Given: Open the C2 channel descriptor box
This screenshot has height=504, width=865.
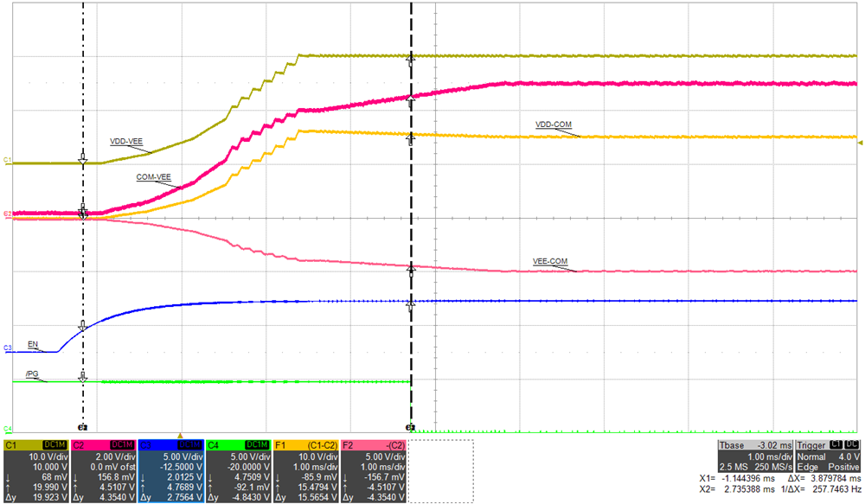Looking at the screenshot, I should pos(102,470).
